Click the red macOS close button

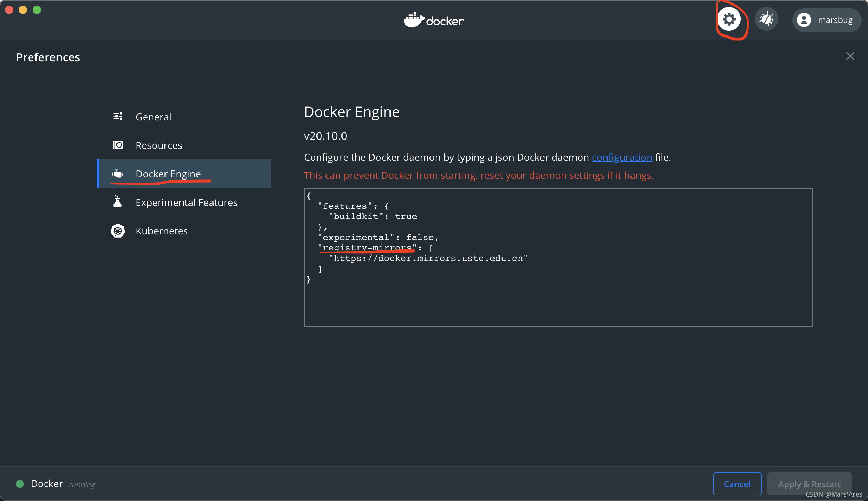[9, 10]
